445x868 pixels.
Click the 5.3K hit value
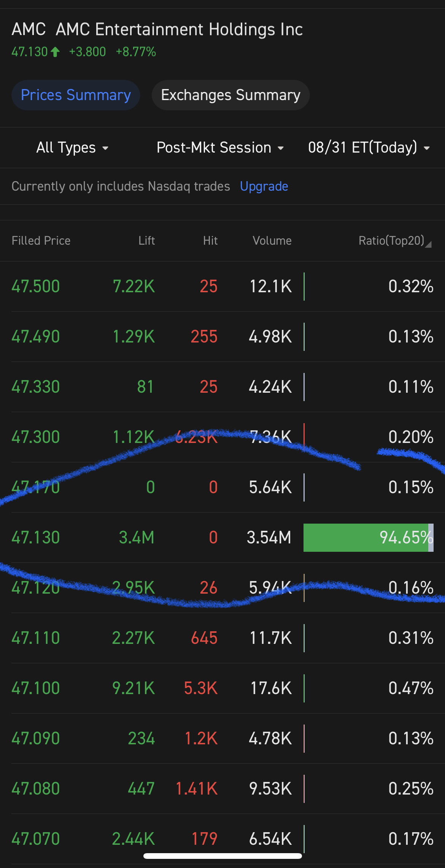[x=201, y=688]
